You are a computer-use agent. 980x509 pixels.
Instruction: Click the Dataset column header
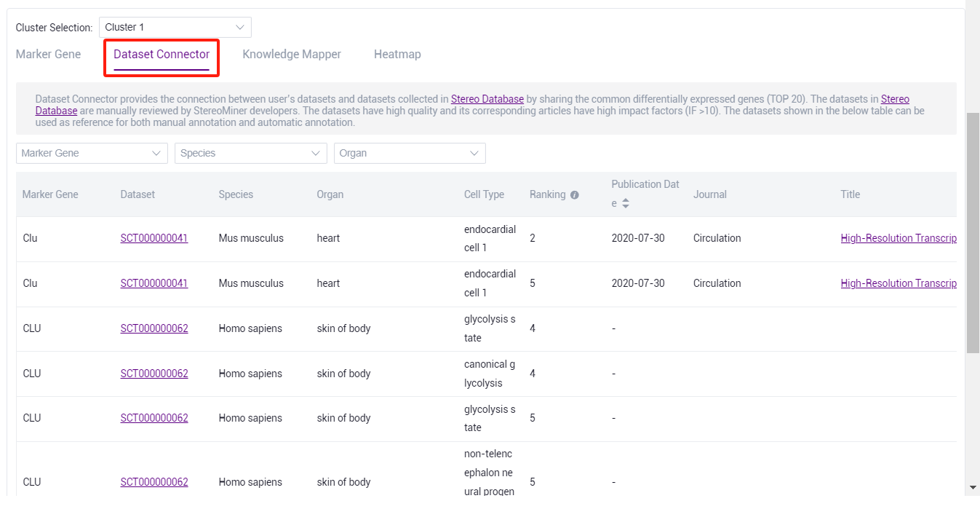coord(138,194)
